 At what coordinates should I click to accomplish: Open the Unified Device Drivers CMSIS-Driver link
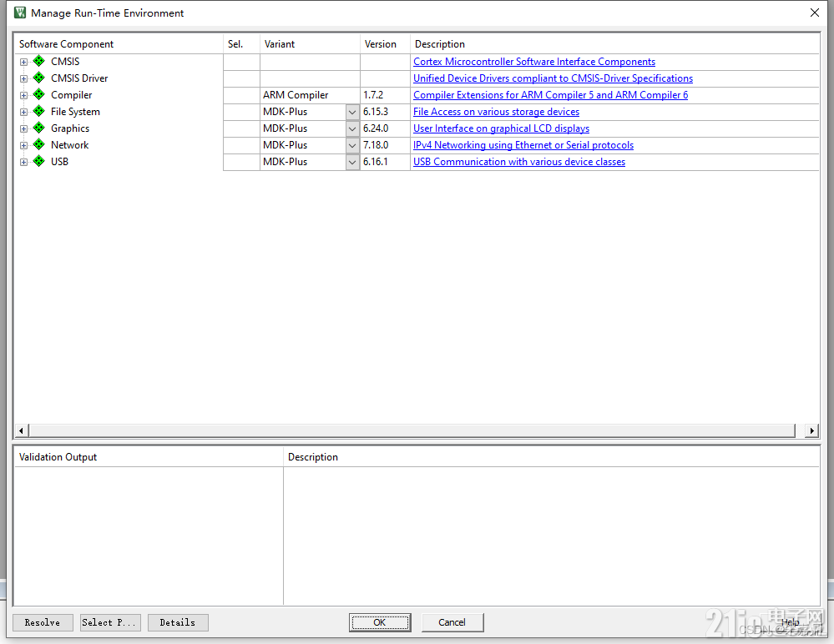[553, 78]
